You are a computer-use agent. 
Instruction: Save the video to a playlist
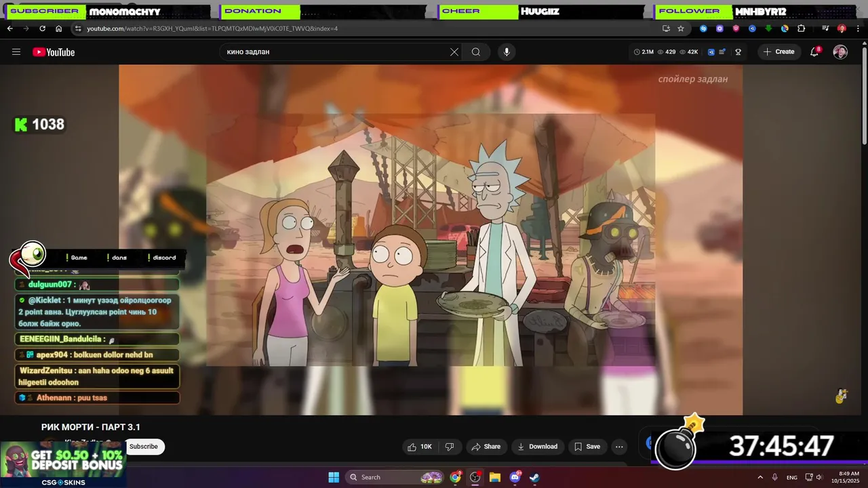pyautogui.click(x=587, y=447)
